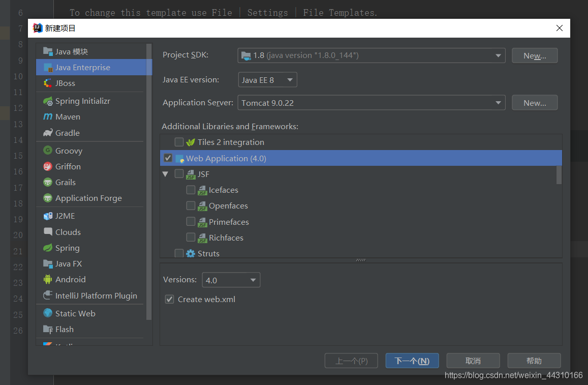Click the 取消 cancel button
This screenshot has height=385, width=588.
(473, 361)
